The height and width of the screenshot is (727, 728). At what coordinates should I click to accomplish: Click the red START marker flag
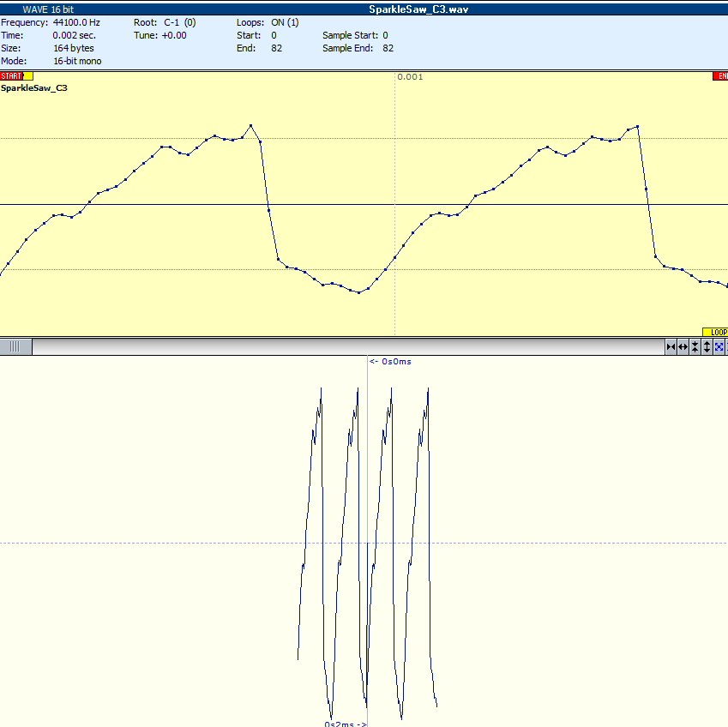tap(9, 75)
